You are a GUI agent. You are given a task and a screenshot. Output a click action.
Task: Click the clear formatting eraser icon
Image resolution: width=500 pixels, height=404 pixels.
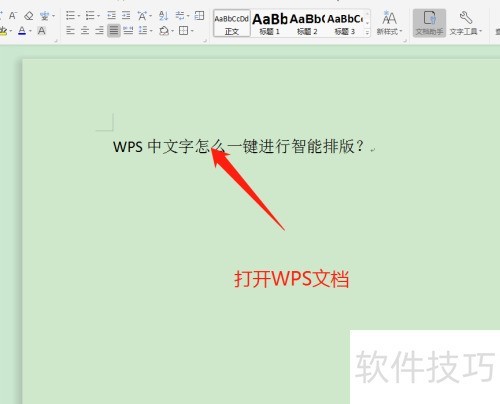pos(29,16)
